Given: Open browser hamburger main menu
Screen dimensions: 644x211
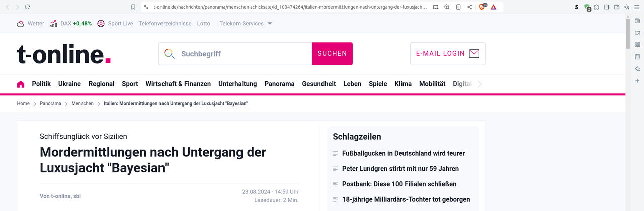Looking at the screenshot, I should (x=637, y=7).
